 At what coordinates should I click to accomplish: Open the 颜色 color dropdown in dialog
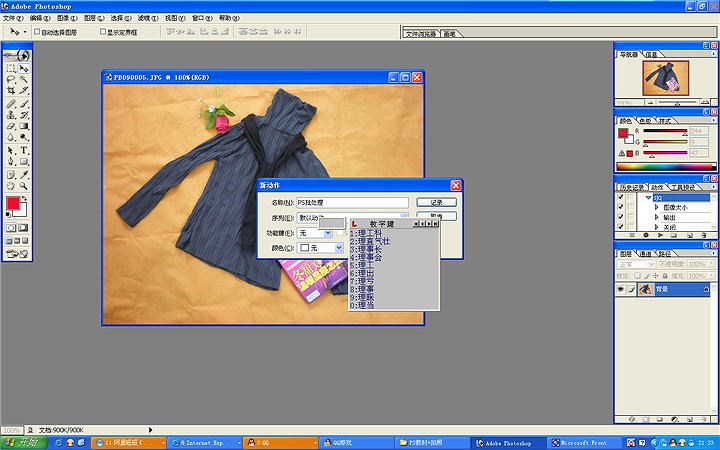click(339, 247)
